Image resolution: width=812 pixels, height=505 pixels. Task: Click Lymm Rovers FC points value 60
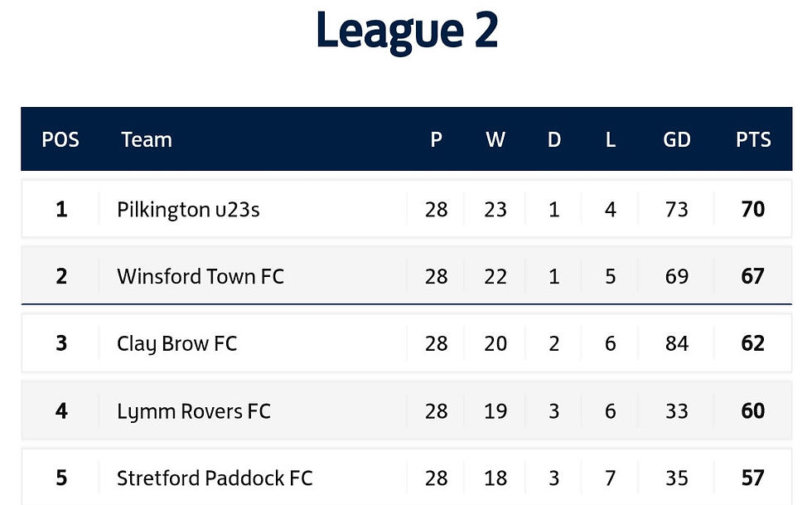(x=753, y=410)
